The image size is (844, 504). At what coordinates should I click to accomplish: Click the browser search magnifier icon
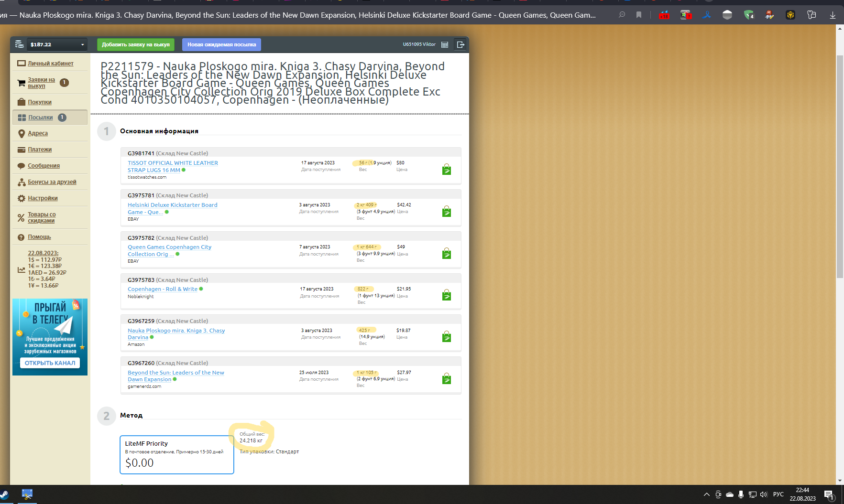coord(622,15)
